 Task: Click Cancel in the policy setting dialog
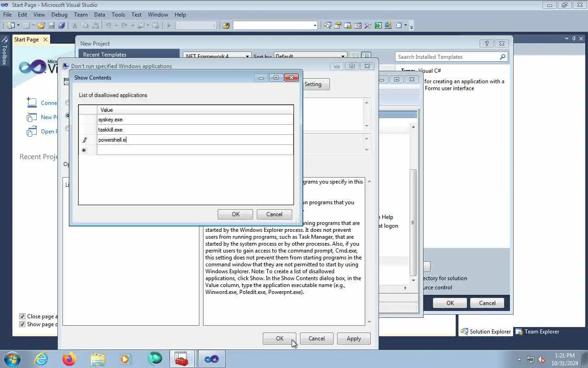click(x=317, y=339)
